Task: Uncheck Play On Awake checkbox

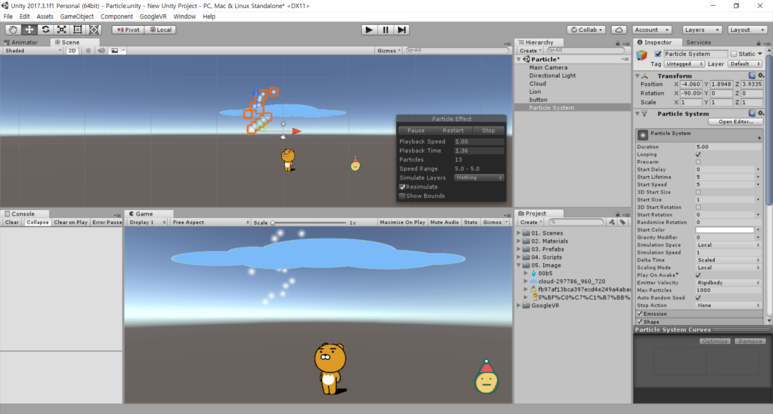Action: [x=698, y=275]
